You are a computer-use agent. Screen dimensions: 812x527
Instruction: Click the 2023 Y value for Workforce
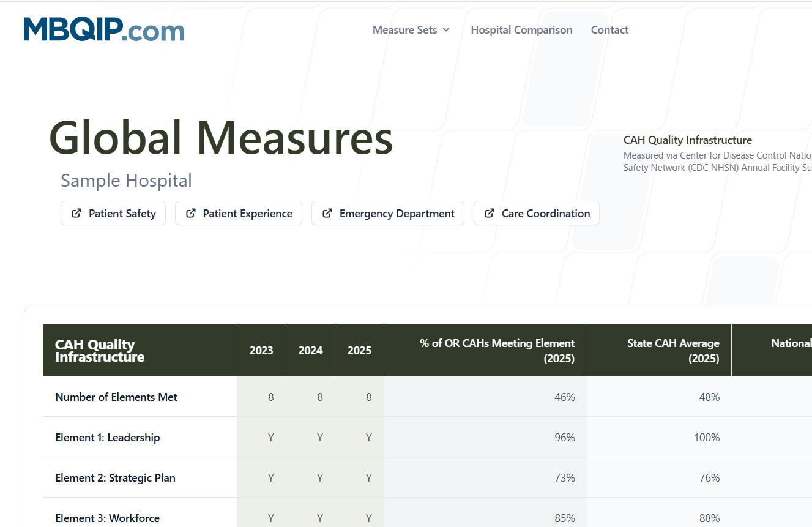[x=271, y=518]
